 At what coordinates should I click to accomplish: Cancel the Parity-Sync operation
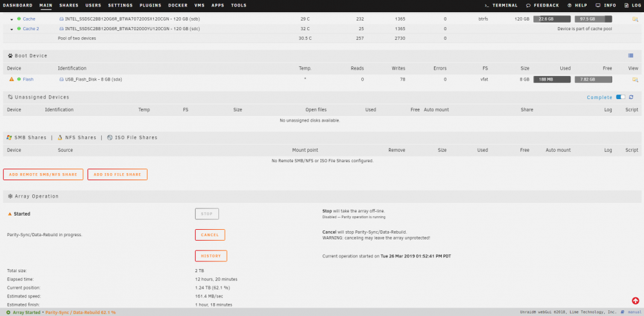210,235
